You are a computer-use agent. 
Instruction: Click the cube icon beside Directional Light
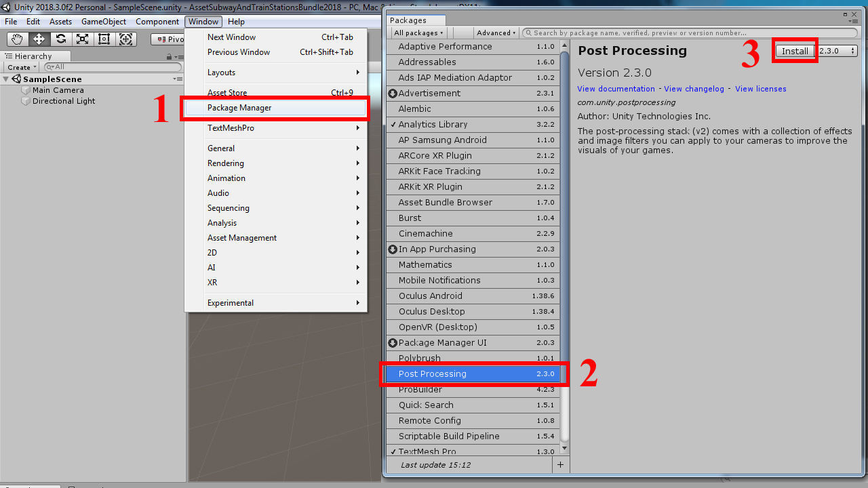pyautogui.click(x=26, y=101)
